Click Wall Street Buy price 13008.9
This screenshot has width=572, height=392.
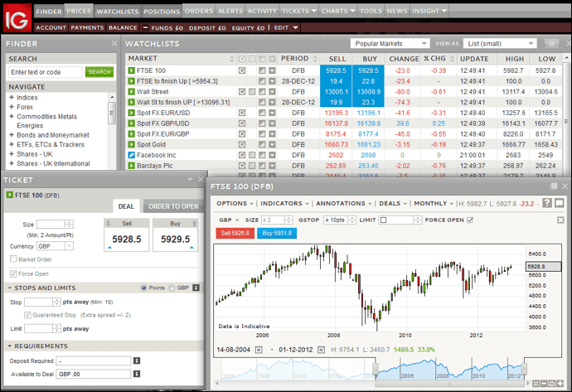pos(368,91)
